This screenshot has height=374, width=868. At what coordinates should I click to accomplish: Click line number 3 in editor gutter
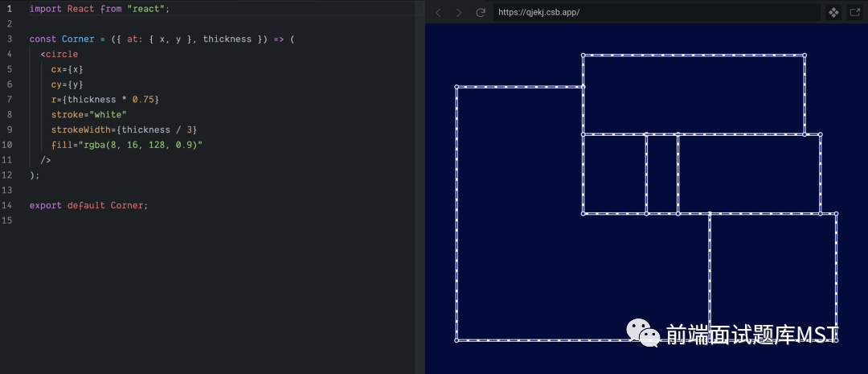10,39
